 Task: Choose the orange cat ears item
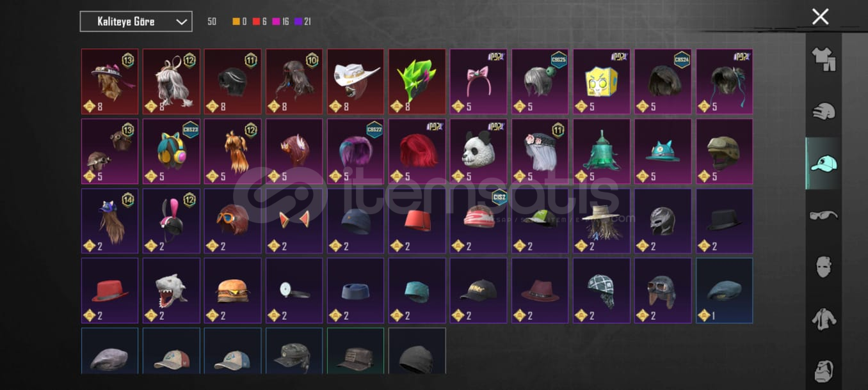tap(294, 221)
